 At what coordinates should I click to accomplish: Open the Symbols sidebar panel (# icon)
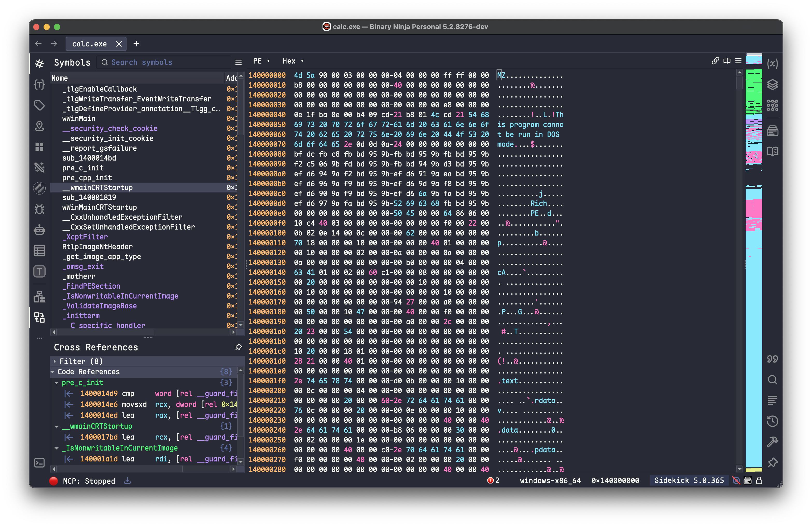[39, 64]
